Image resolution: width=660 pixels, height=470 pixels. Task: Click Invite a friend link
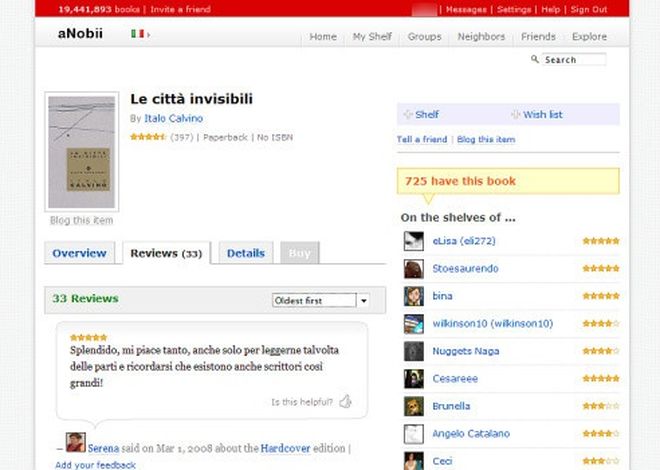pyautogui.click(x=181, y=9)
